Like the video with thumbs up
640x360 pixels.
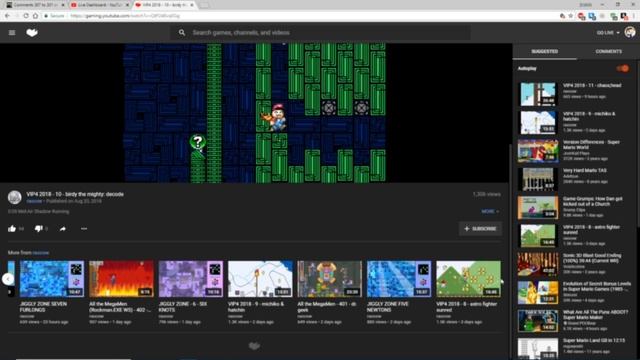tap(12, 229)
